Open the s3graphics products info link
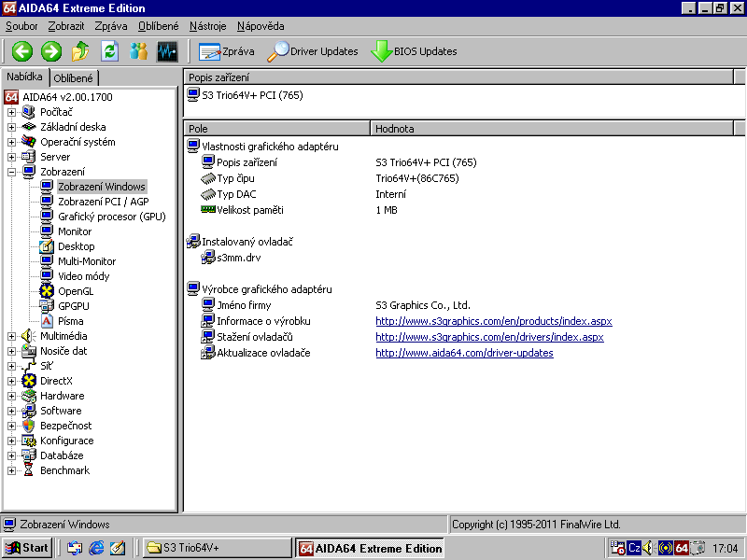The width and height of the screenshot is (747, 560). (493, 321)
